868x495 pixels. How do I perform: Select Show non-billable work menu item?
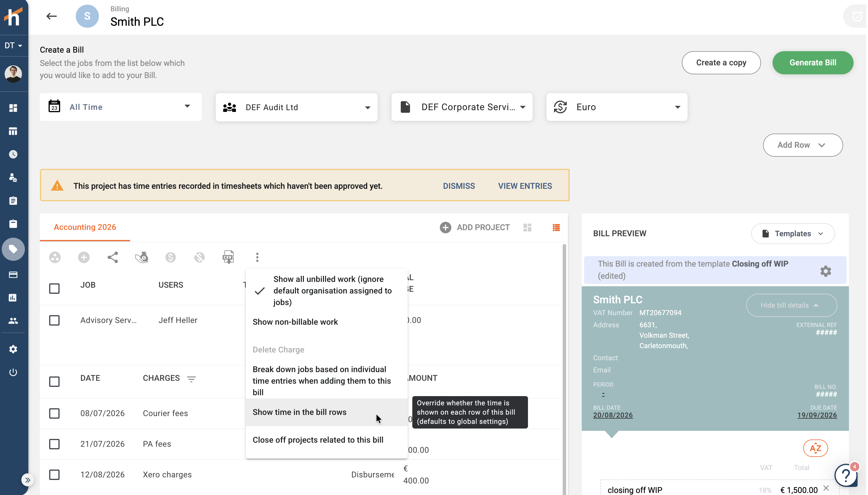coord(326,322)
